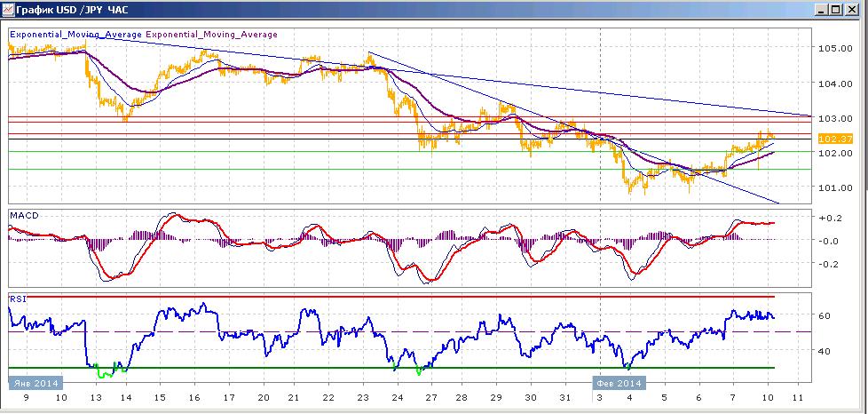Click the -0.0 MACD axis label
868x414 pixels.
pos(828,241)
